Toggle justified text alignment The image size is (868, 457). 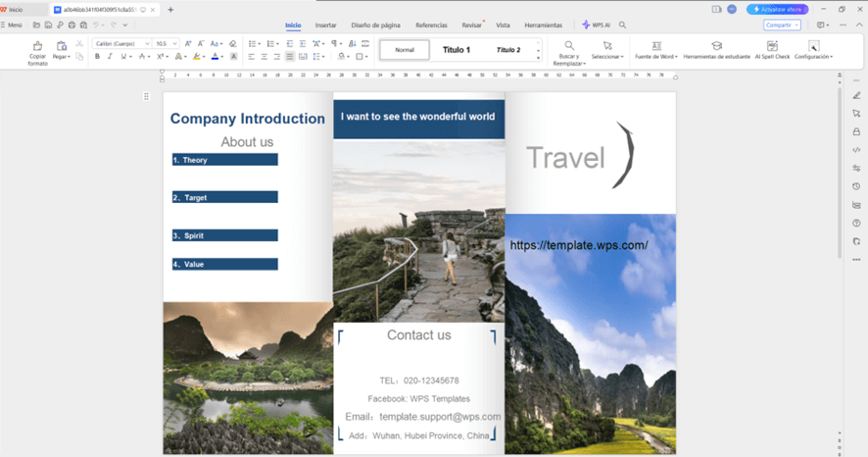click(289, 57)
